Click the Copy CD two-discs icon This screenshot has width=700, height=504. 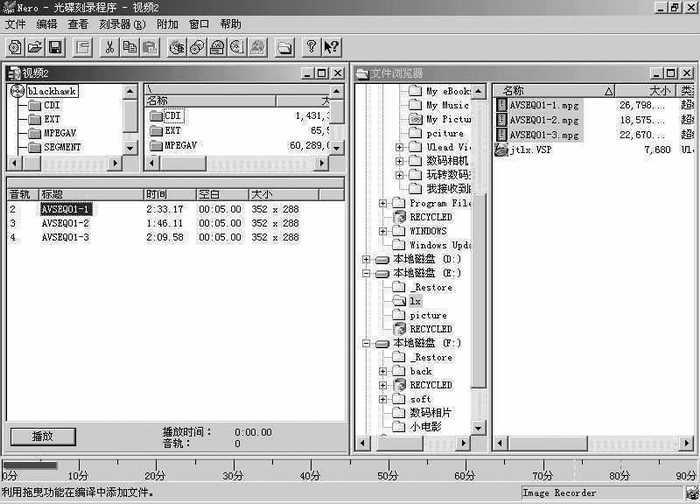[197, 46]
